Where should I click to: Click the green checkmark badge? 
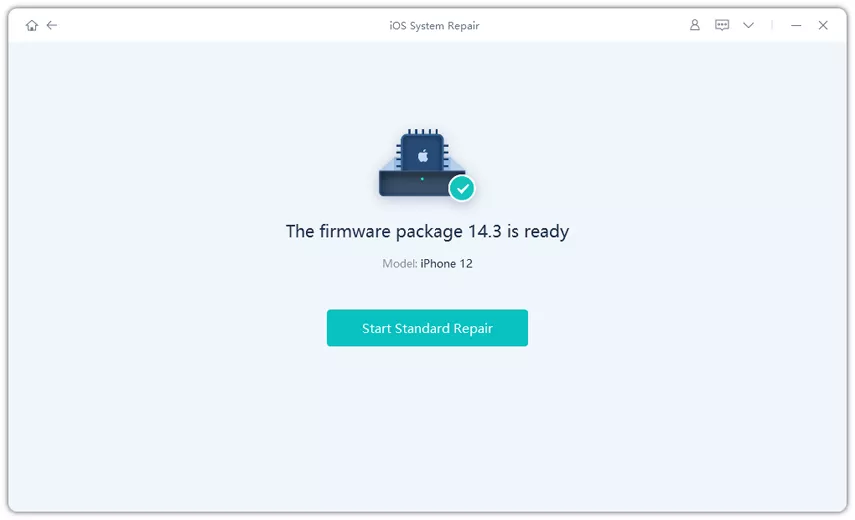(462, 189)
